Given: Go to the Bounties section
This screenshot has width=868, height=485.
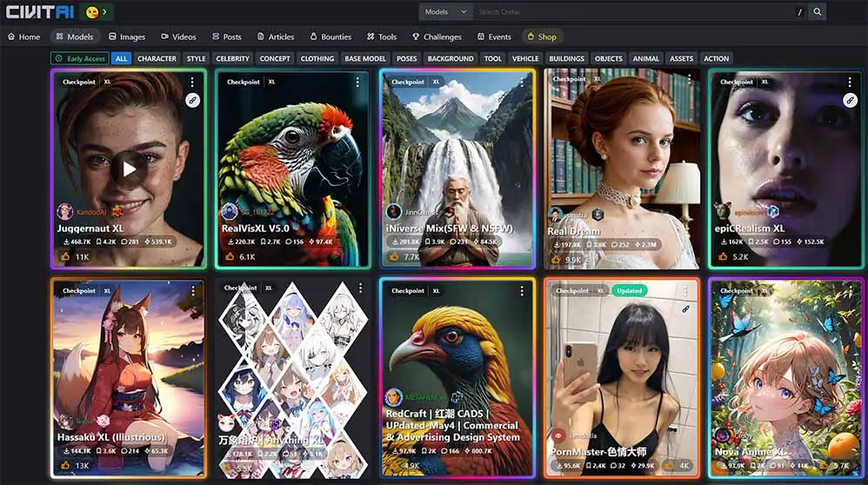Looking at the screenshot, I should coord(331,37).
